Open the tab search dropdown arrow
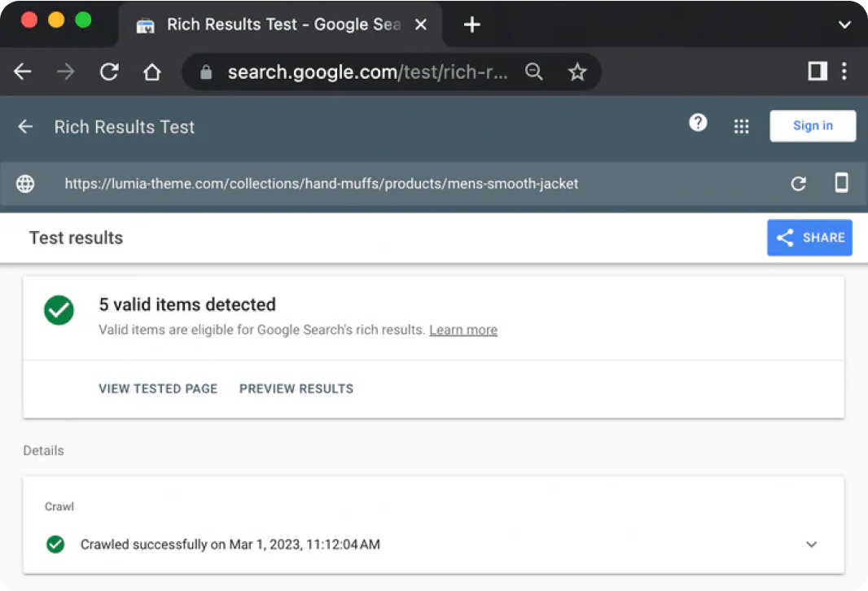Viewport: 868px width, 591px height. tap(844, 24)
